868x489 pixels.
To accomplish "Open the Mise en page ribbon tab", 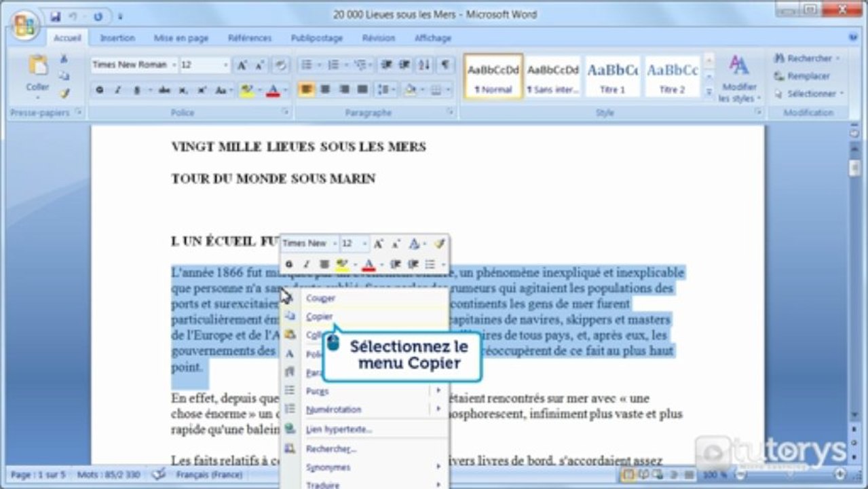I will pos(181,38).
